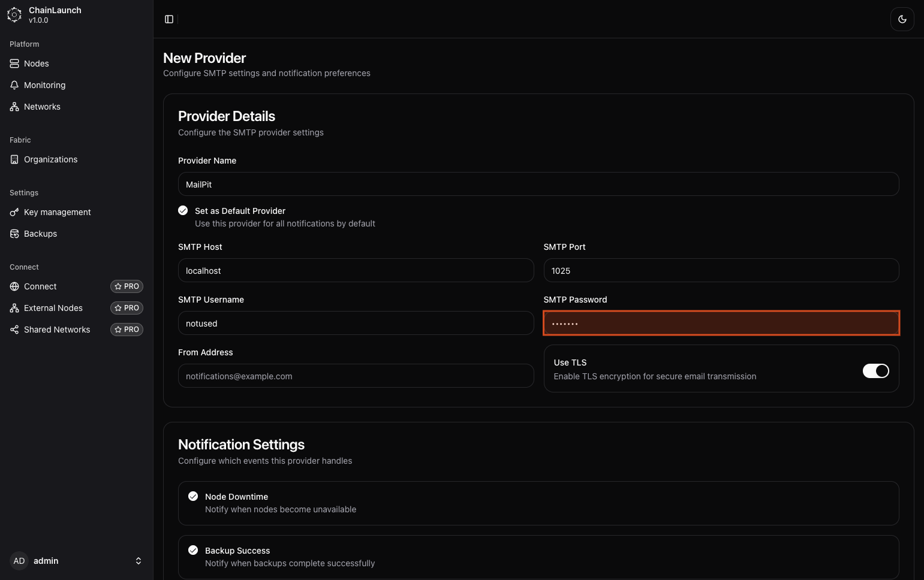Open Nodes via its server icon
The width and height of the screenshot is (924, 580).
pyautogui.click(x=14, y=64)
